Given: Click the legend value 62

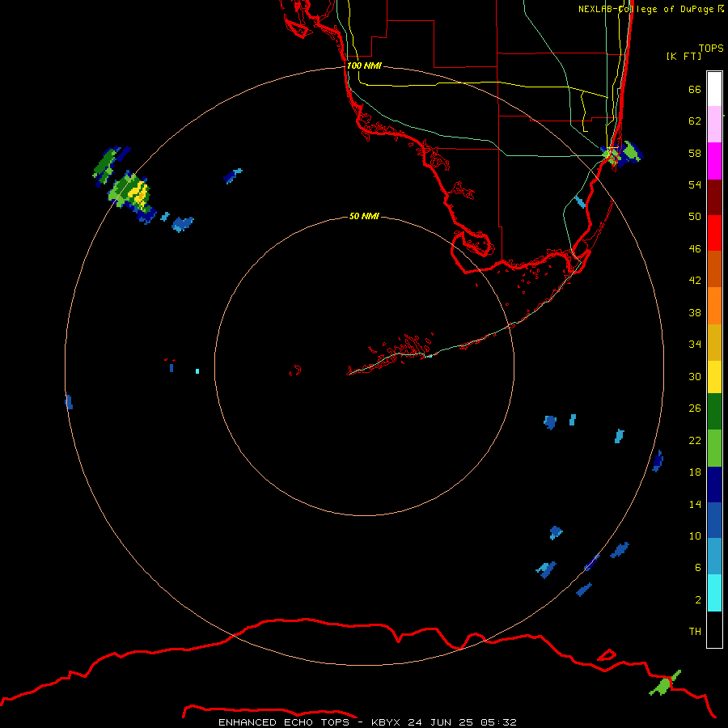Looking at the screenshot, I should 695,121.
